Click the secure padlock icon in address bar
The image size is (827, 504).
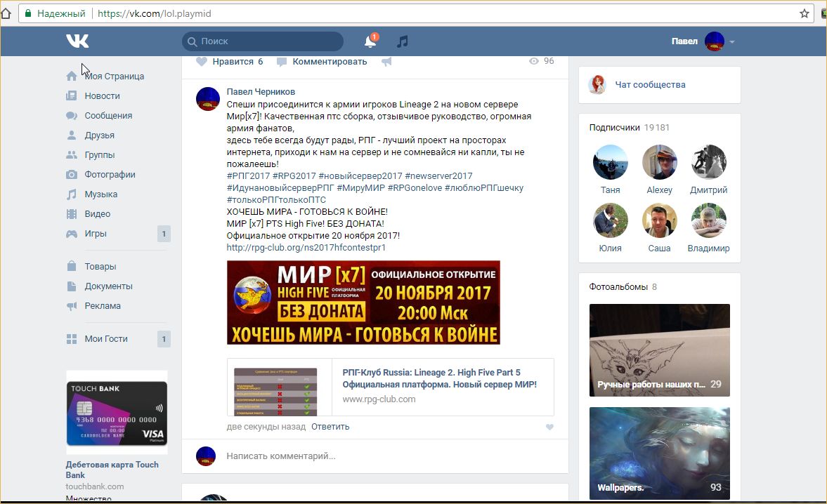tap(28, 13)
